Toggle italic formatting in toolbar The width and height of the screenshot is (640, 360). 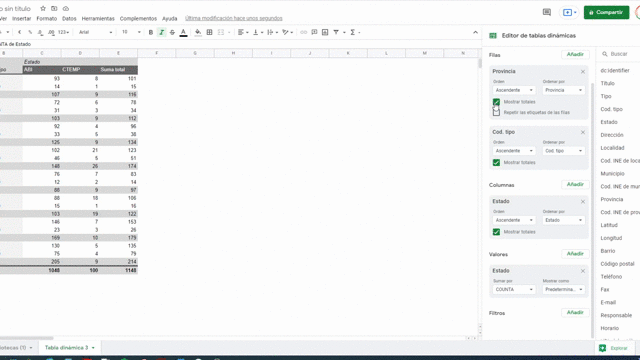click(162, 32)
